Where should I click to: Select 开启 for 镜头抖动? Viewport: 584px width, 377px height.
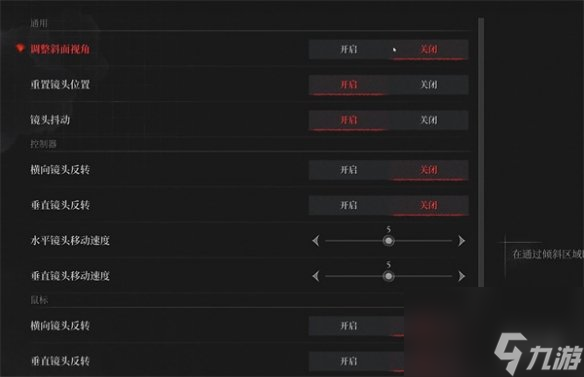pyautogui.click(x=349, y=120)
